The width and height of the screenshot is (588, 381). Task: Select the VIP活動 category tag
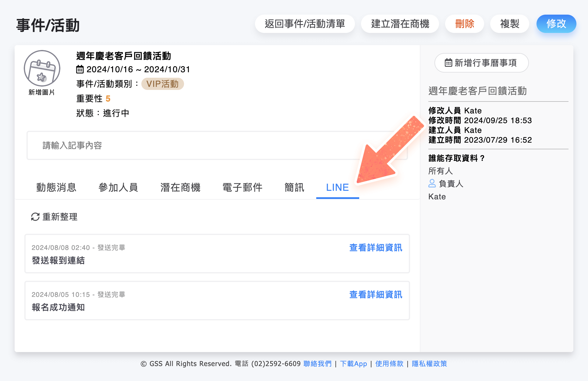pos(163,84)
